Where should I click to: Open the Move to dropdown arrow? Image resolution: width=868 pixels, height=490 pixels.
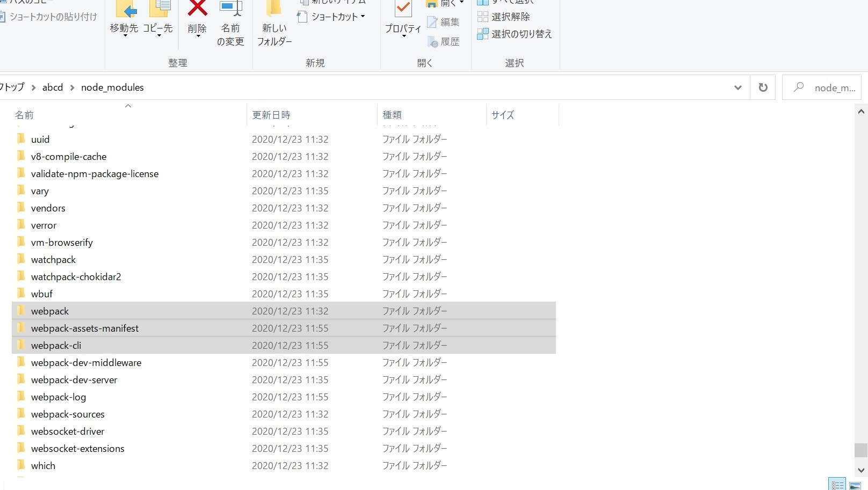pos(125,36)
